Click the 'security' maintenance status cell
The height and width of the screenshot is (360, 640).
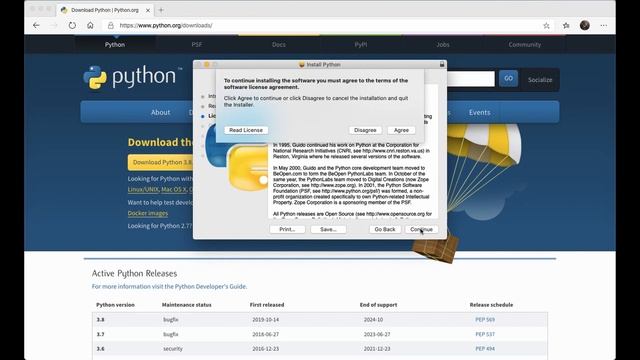click(173, 349)
